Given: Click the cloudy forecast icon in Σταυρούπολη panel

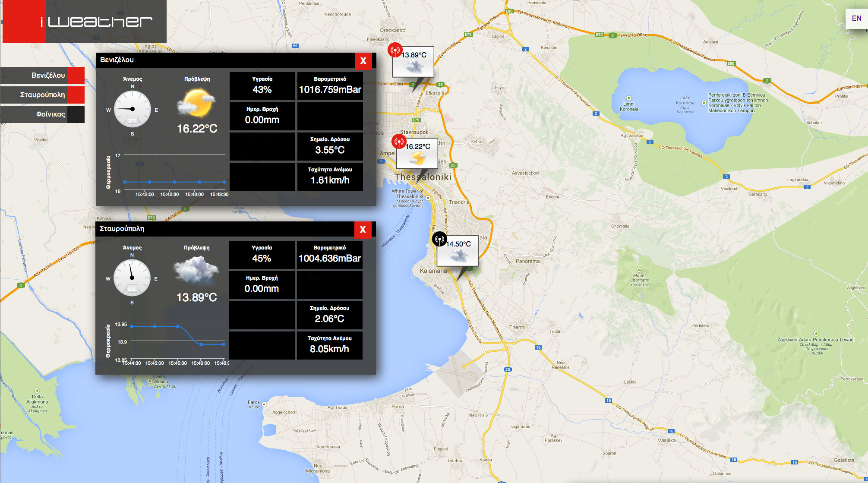Looking at the screenshot, I should coord(196,271).
